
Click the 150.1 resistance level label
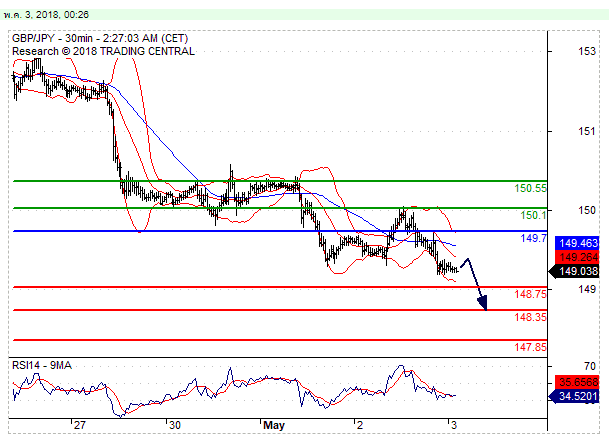click(533, 215)
